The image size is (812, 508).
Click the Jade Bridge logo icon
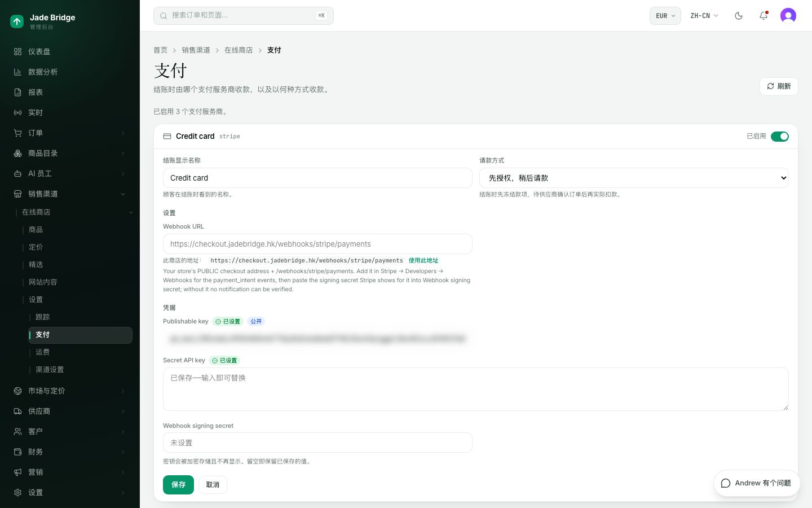pyautogui.click(x=17, y=21)
